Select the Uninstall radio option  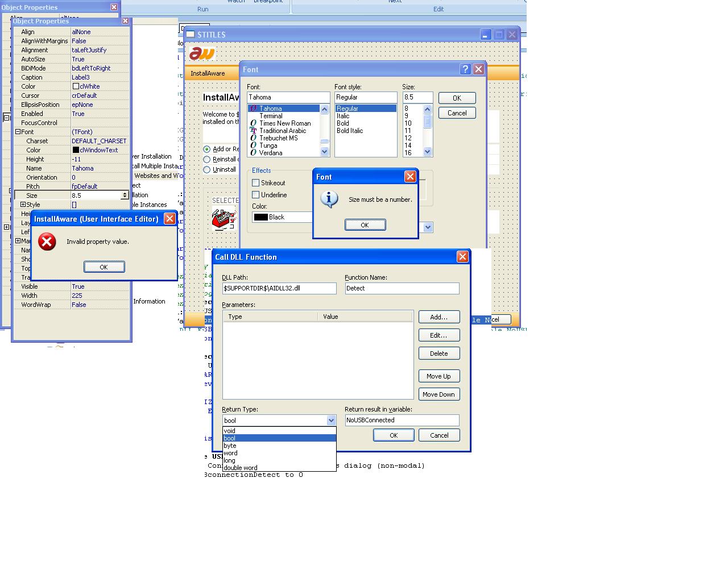coord(207,169)
